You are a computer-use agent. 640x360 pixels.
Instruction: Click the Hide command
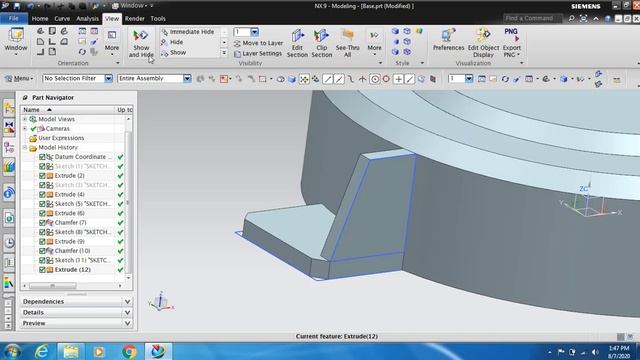point(172,42)
